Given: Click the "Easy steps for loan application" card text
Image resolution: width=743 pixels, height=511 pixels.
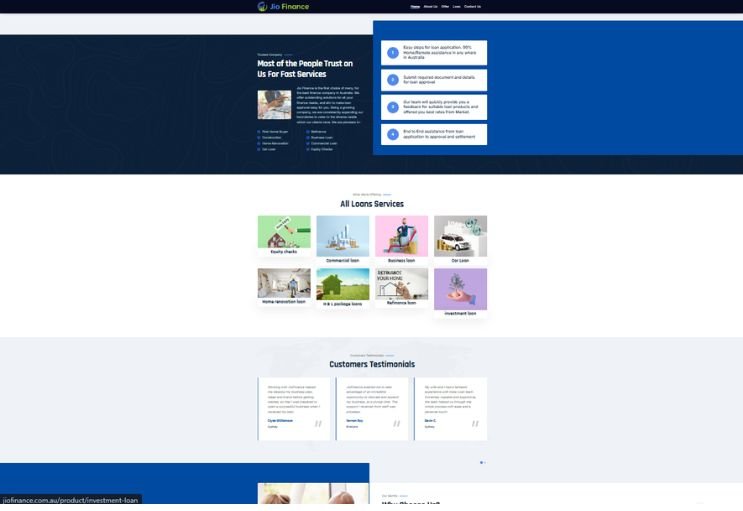Looking at the screenshot, I should tap(440, 53).
